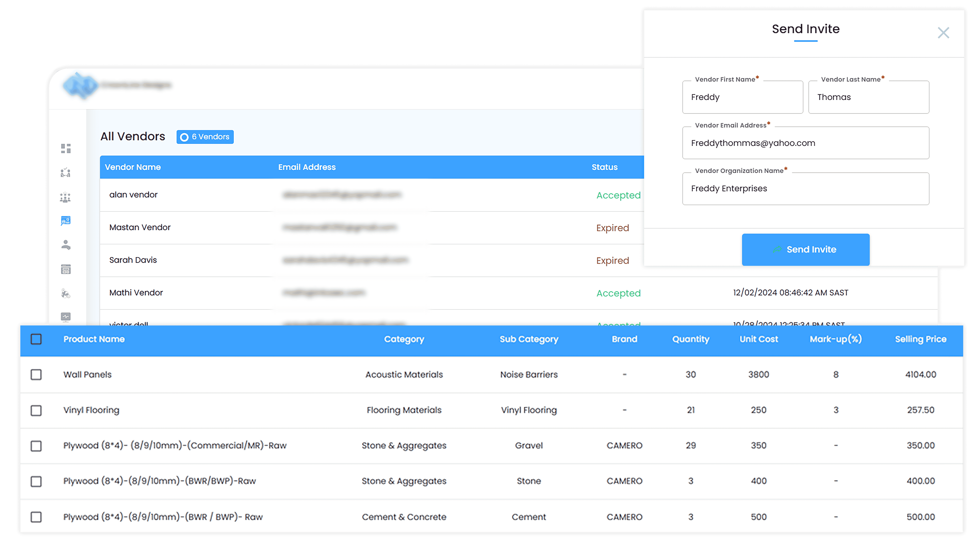This screenshot has height=551, width=980.
Task: Select the Wall Panels row checkbox
Action: (36, 375)
